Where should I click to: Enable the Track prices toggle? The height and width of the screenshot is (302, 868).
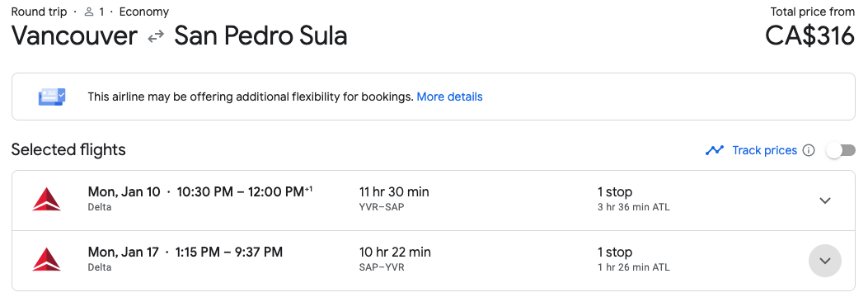pos(841,150)
